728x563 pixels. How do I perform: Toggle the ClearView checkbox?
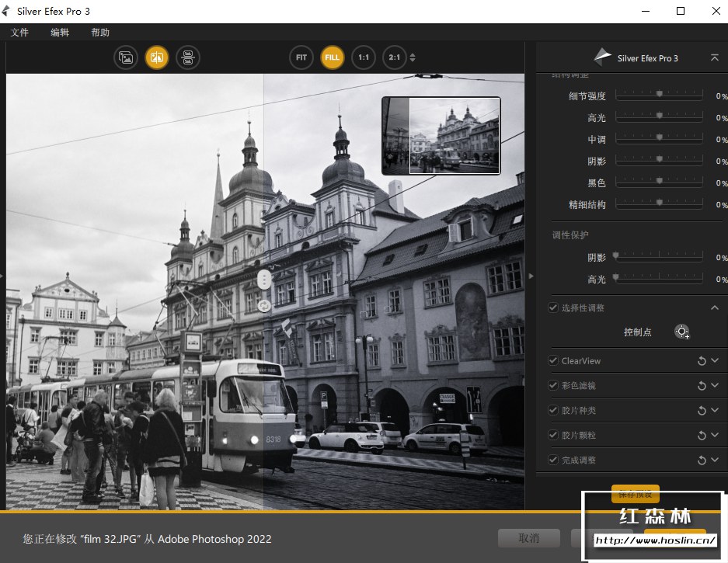[x=553, y=360]
